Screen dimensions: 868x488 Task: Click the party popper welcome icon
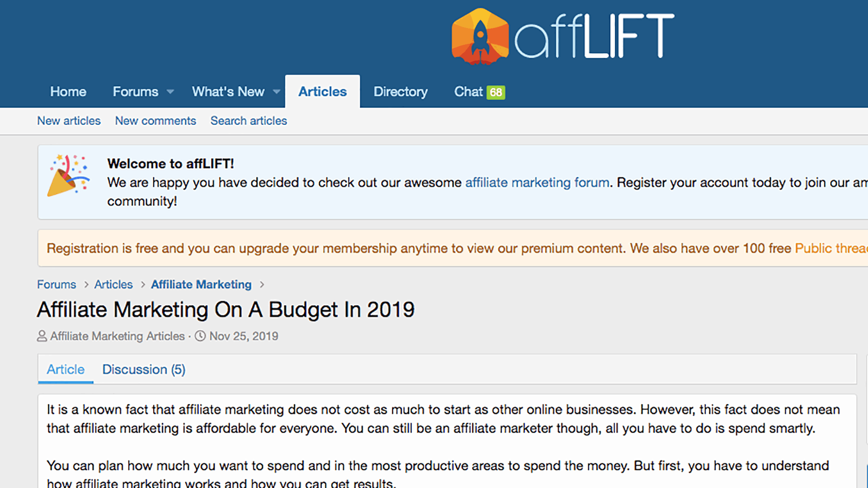coord(68,176)
